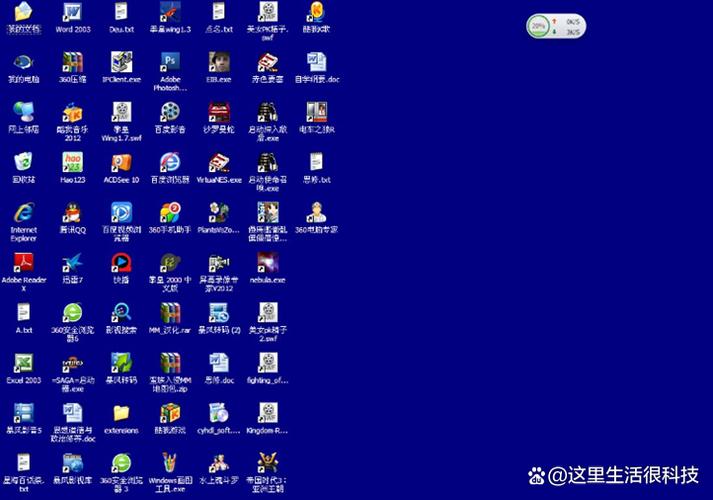Select the 暴风转码 (2) shortcut
Image resolution: width=713 pixels, height=500 pixels.
coord(219,313)
